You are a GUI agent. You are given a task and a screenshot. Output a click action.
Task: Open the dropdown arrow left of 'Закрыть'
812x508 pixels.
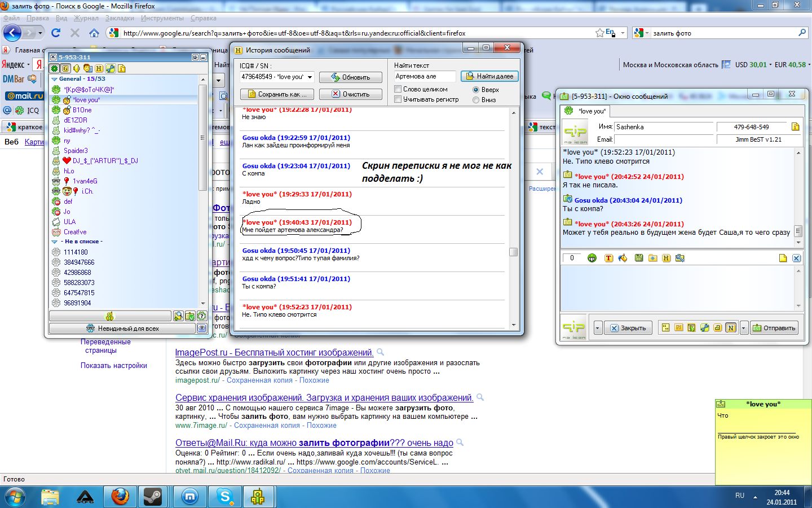598,328
